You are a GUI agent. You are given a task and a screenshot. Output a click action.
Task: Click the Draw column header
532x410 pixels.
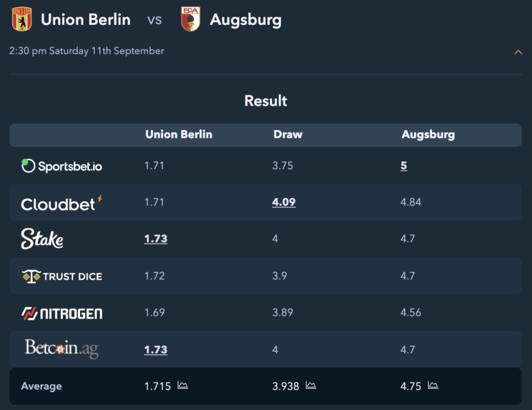click(288, 135)
